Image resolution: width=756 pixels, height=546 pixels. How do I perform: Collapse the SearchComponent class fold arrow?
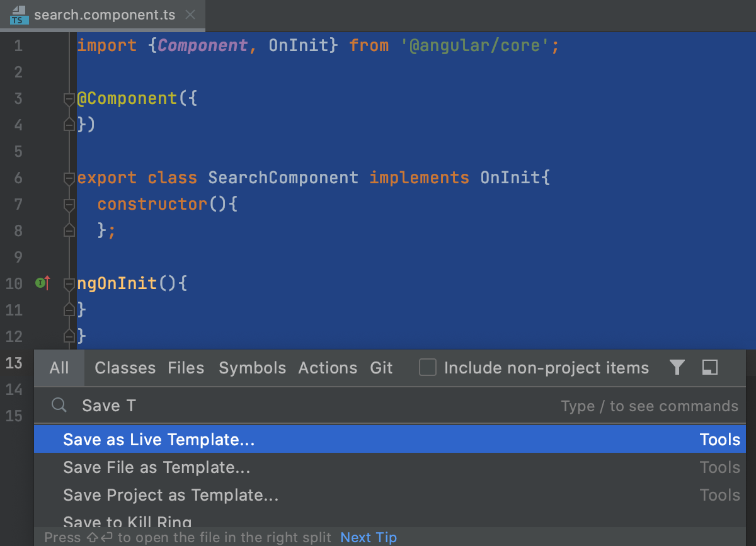tap(69, 178)
